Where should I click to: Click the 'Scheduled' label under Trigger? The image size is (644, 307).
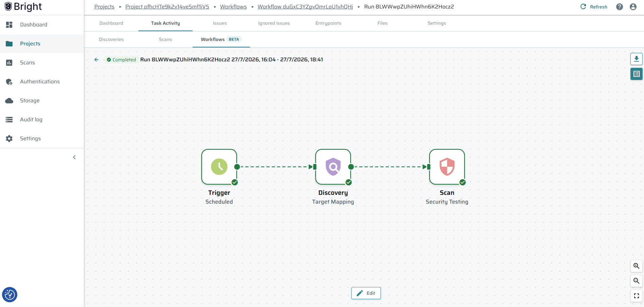tap(219, 202)
